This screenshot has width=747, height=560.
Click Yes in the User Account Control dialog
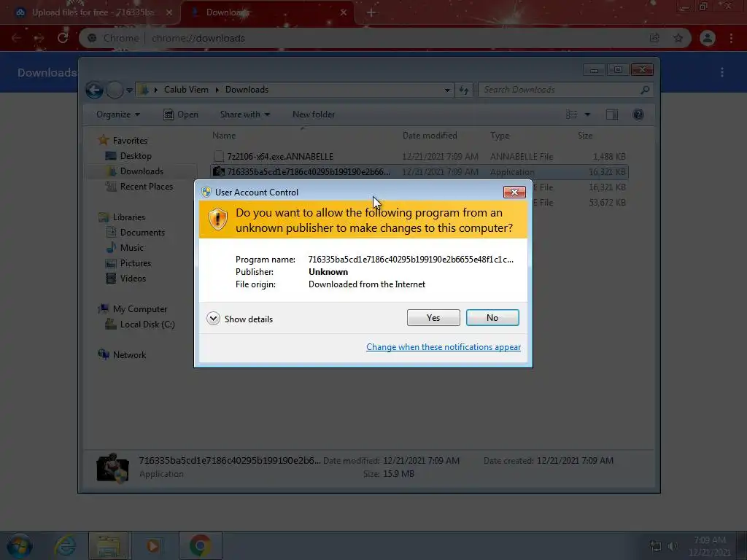[x=433, y=318]
